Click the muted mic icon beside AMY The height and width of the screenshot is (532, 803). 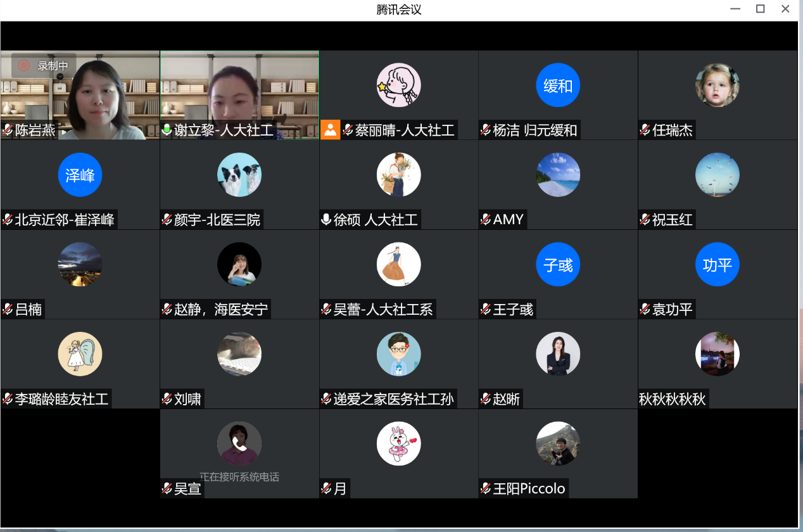486,220
